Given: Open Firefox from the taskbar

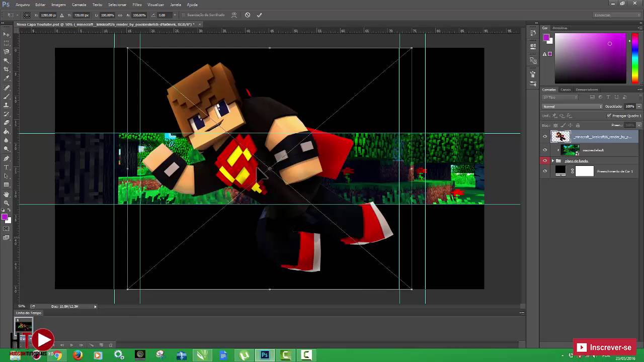Looking at the screenshot, I should [x=77, y=355].
